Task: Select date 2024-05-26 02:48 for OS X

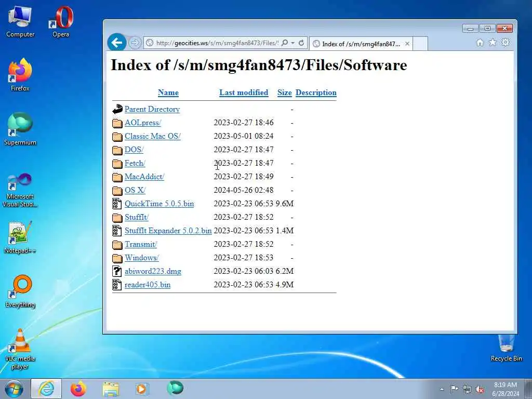Action: 244,190
